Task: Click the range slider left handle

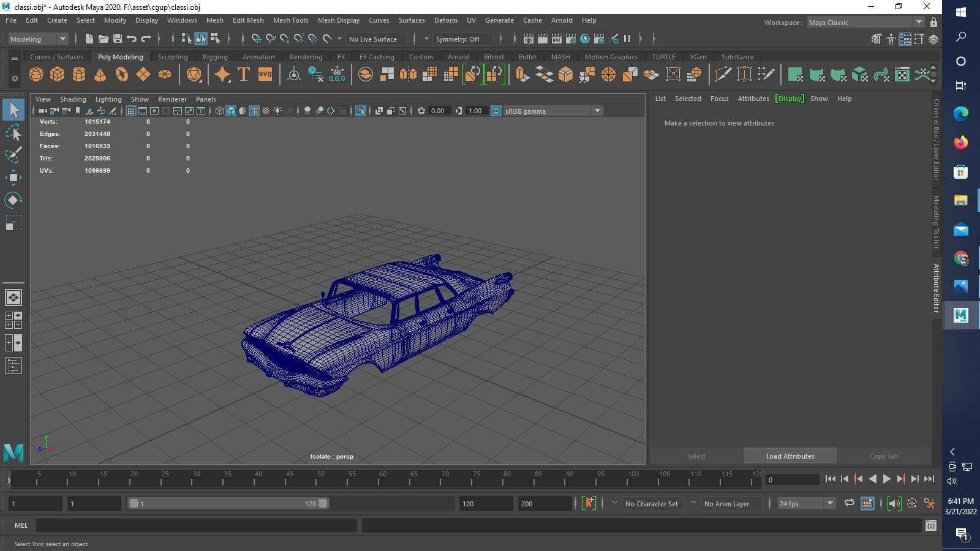Action: (x=134, y=503)
